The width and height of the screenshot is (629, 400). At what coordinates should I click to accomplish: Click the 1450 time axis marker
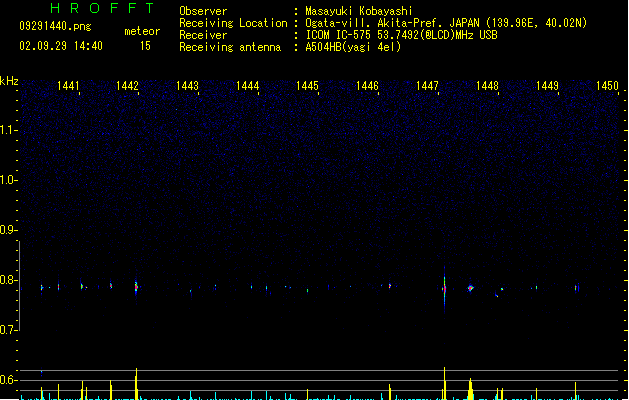(x=607, y=86)
